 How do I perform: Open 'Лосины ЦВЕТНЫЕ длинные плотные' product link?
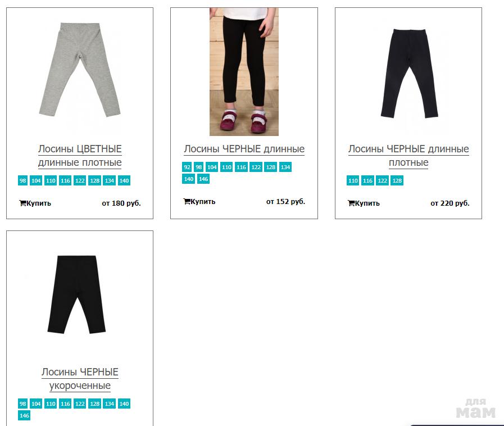pyautogui.click(x=80, y=156)
